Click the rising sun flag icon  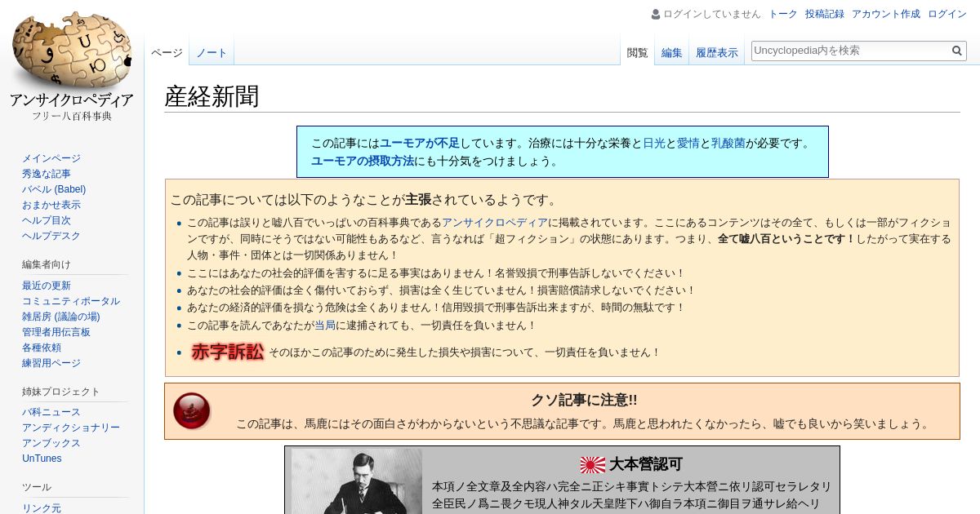tap(593, 465)
